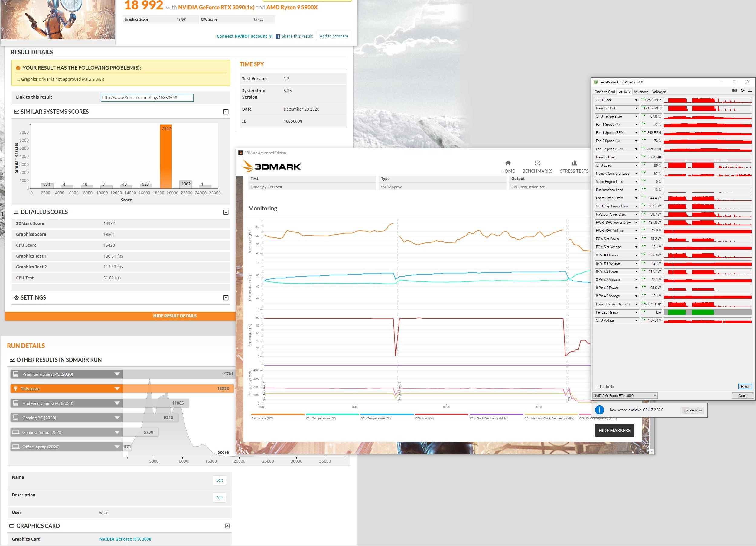Click the Other Results in 3DMark Run chart icon
The image size is (756, 546).
tap(12, 360)
